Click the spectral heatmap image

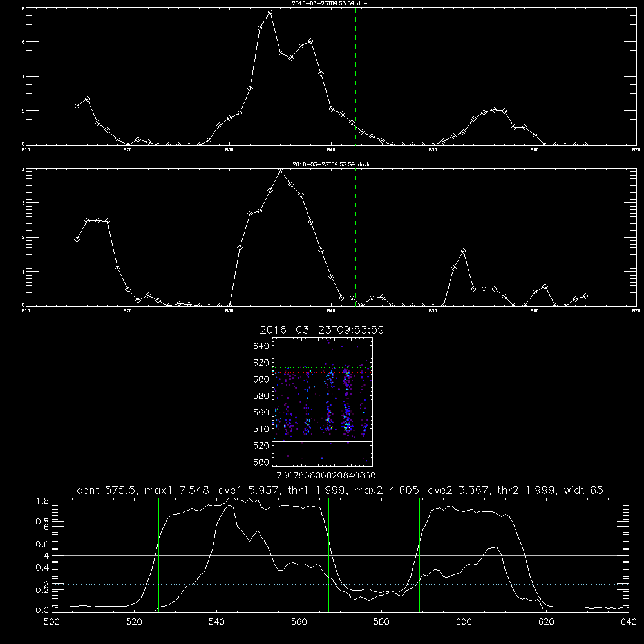[x=322, y=402]
